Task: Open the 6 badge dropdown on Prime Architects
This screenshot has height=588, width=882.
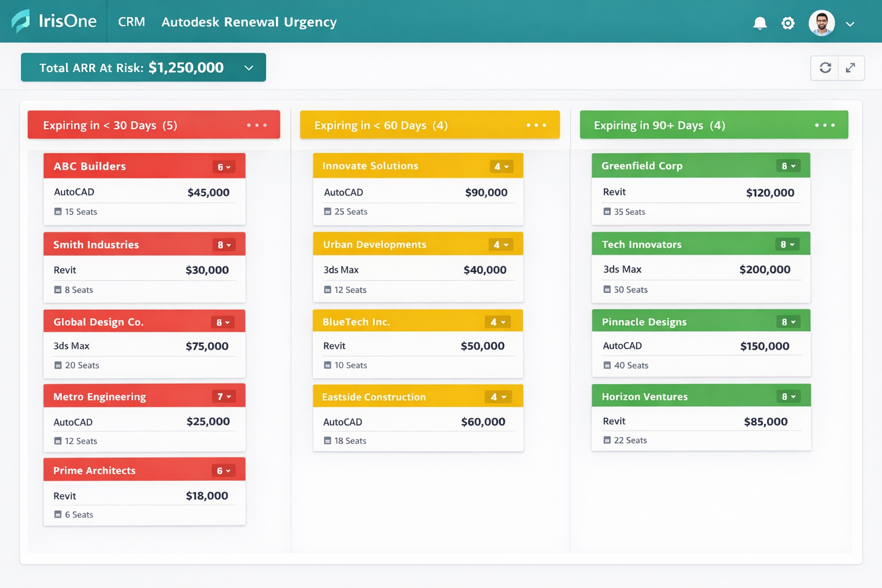Action: (x=223, y=471)
